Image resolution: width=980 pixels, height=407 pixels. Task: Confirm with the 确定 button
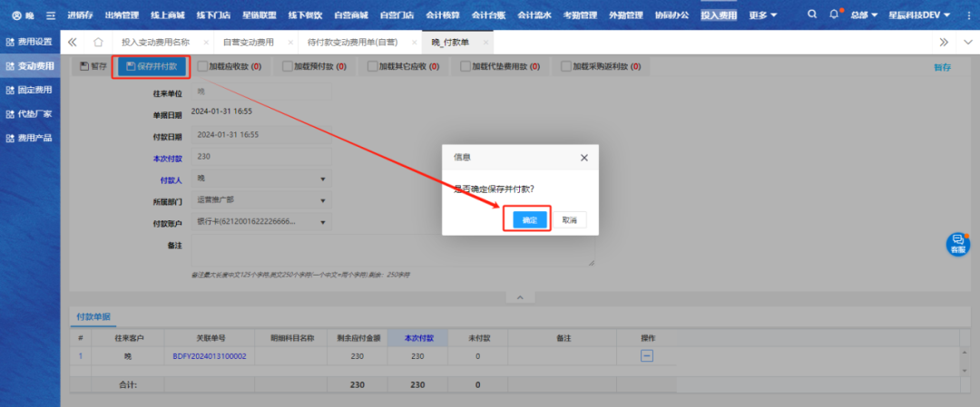[526, 220]
